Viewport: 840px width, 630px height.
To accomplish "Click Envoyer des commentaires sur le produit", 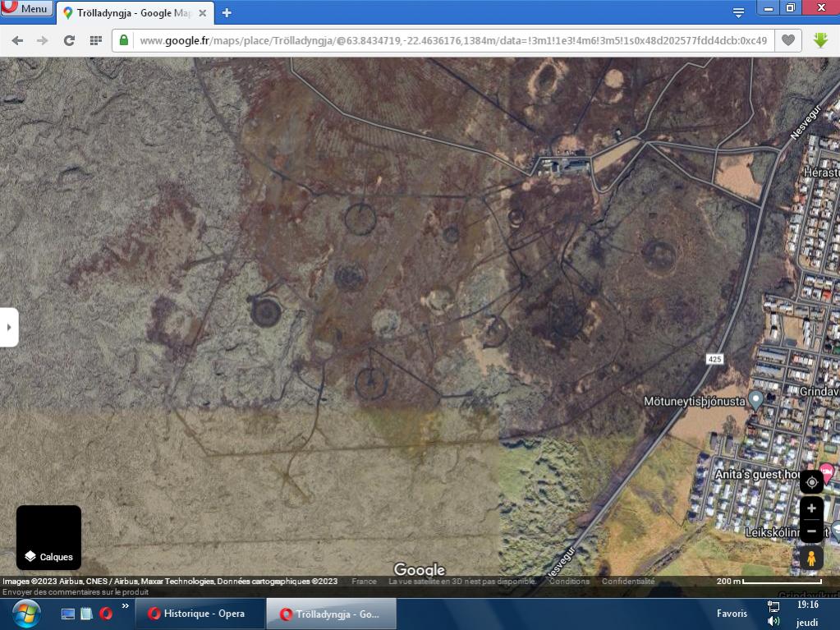I will 76,592.
